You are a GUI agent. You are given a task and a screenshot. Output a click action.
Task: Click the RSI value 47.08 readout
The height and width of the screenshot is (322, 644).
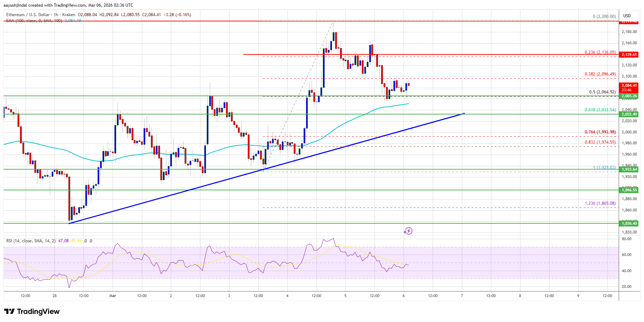[x=63, y=241]
